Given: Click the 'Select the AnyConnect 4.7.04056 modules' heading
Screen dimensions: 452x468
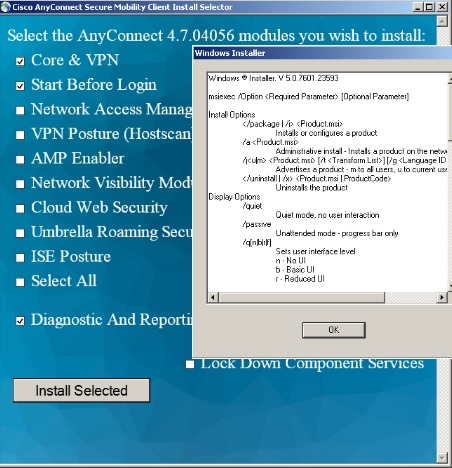Looking at the screenshot, I should [216, 35].
